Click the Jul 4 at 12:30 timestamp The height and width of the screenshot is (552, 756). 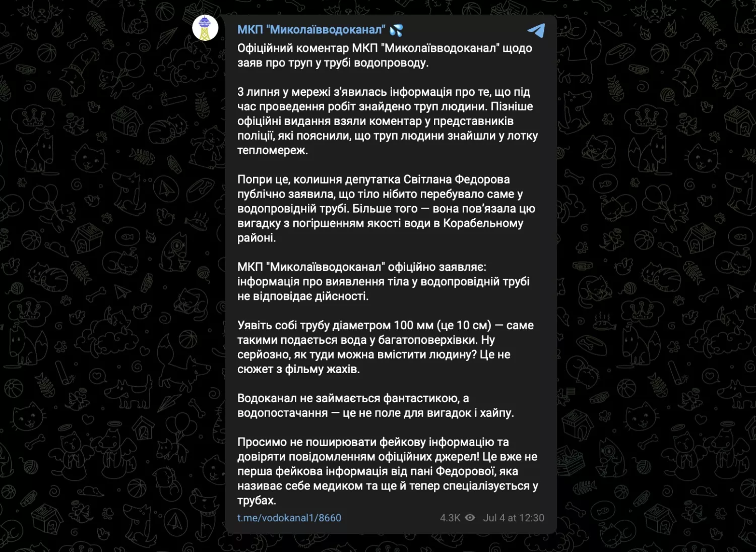tap(514, 518)
